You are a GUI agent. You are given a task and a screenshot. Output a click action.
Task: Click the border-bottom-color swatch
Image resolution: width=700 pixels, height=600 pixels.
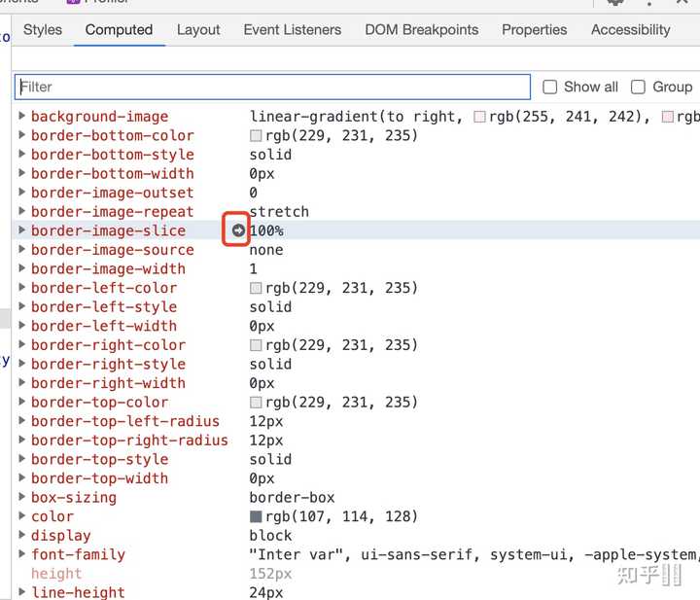256,136
